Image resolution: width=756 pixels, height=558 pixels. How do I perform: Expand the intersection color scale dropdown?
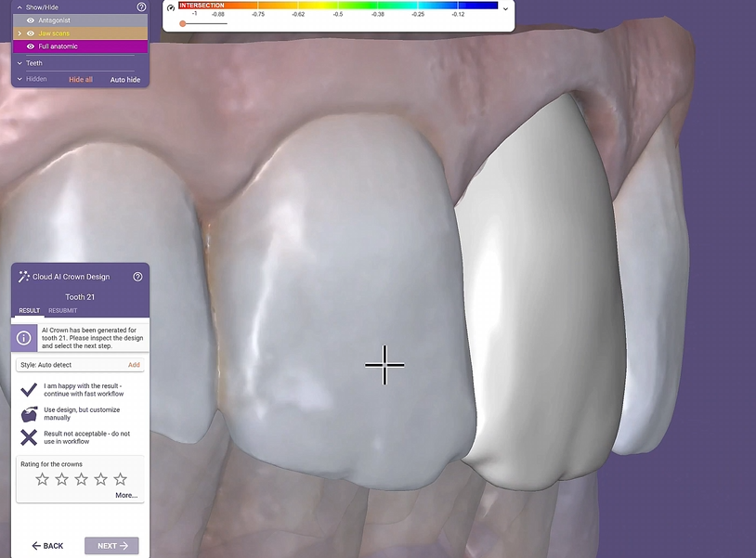(505, 8)
